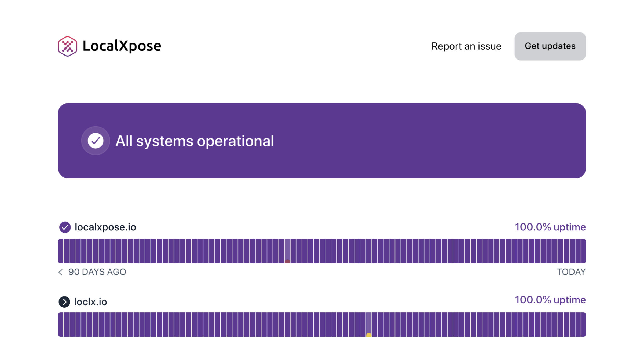Click loclx.io 100.0% uptime text

[x=550, y=300]
